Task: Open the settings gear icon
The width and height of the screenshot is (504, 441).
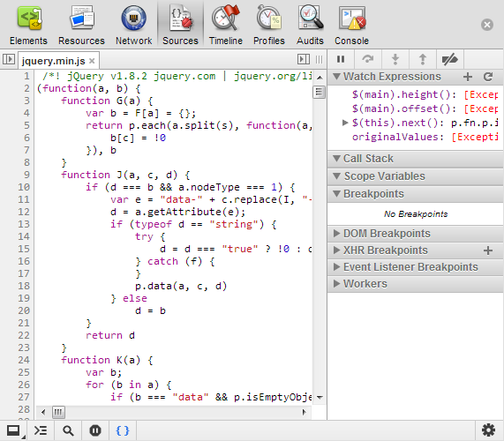Action: click(x=489, y=430)
